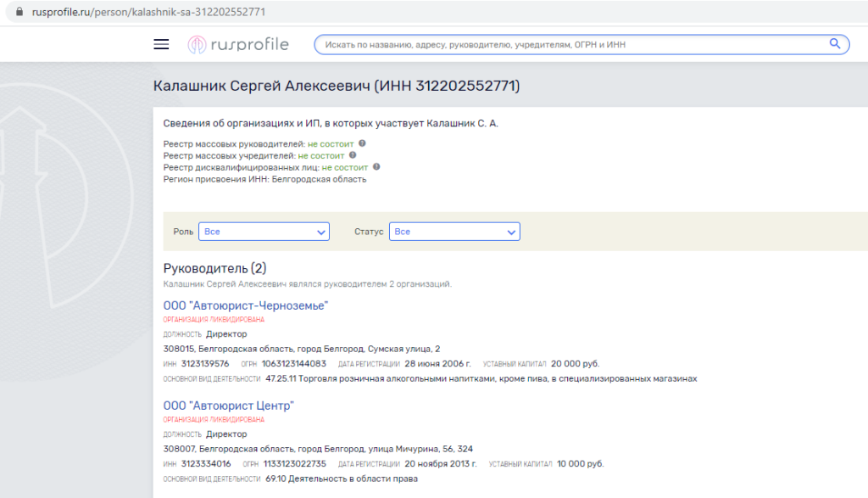Open ООО "Автоюрист Центр" company page
The image size is (868, 498).
tap(229, 406)
